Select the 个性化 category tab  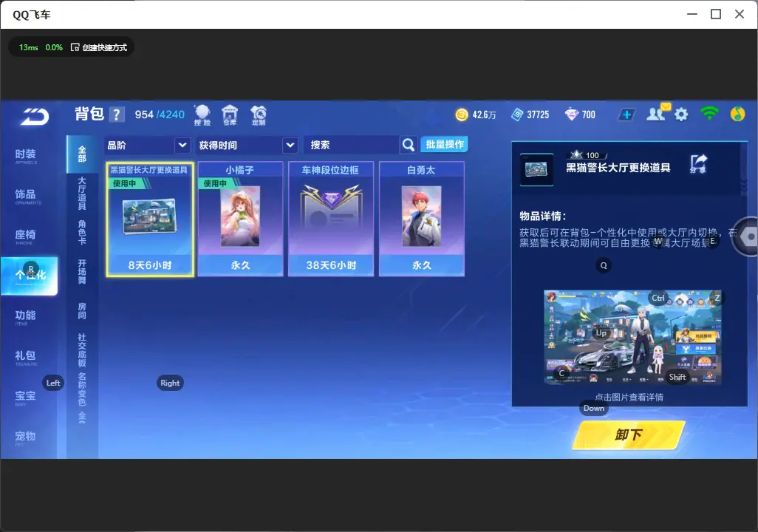coord(29,276)
